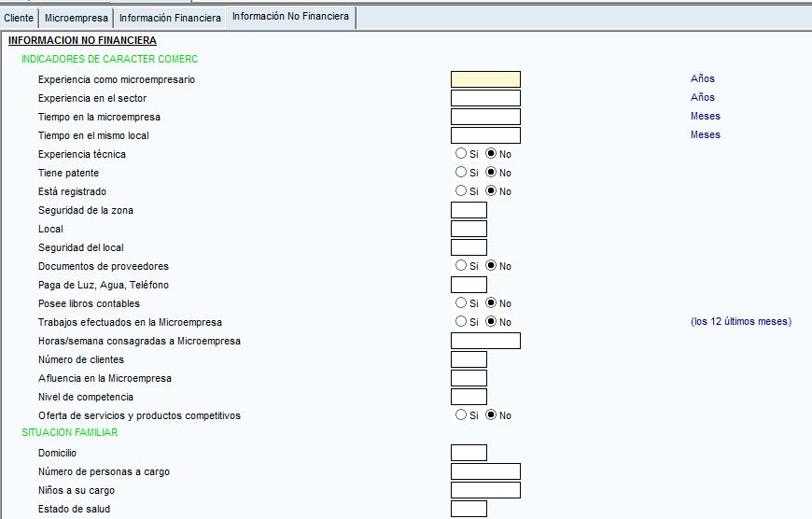Image resolution: width=812 pixels, height=519 pixels.
Task: Select the Seguridad de la zona box
Action: [x=469, y=210]
